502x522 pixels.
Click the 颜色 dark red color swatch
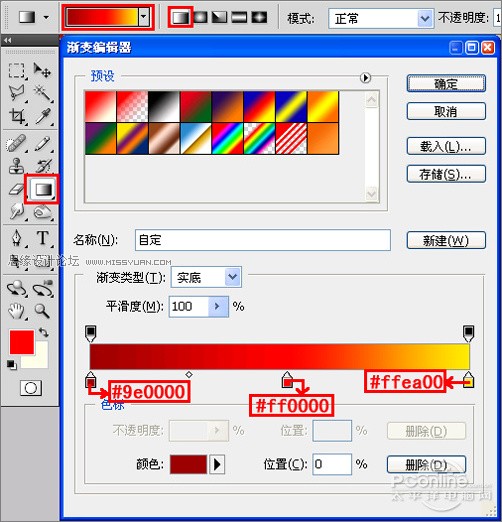pos(188,464)
